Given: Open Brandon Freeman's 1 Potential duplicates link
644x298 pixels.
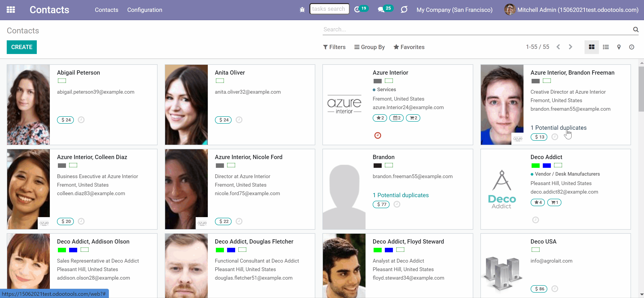Looking at the screenshot, I should pos(558,127).
